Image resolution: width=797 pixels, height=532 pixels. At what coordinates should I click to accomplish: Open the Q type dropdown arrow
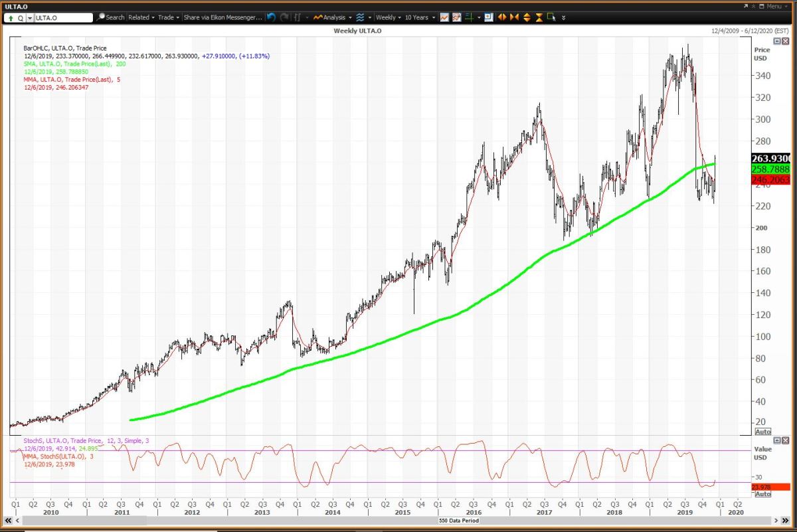[x=30, y=18]
